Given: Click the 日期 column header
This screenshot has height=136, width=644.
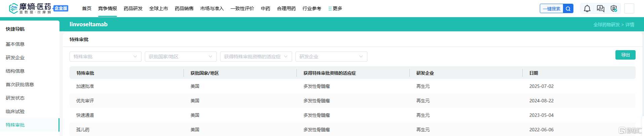Looking at the screenshot, I should coord(534,73).
